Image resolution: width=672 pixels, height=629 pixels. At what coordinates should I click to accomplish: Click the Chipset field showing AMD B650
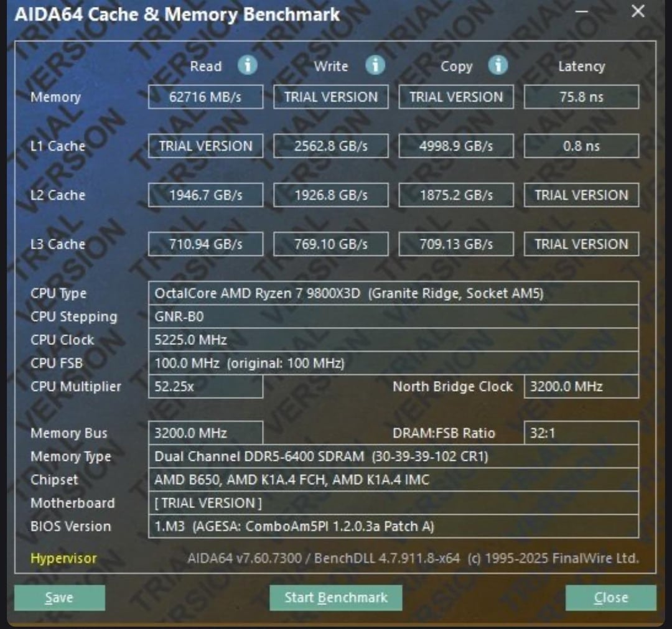(393, 480)
